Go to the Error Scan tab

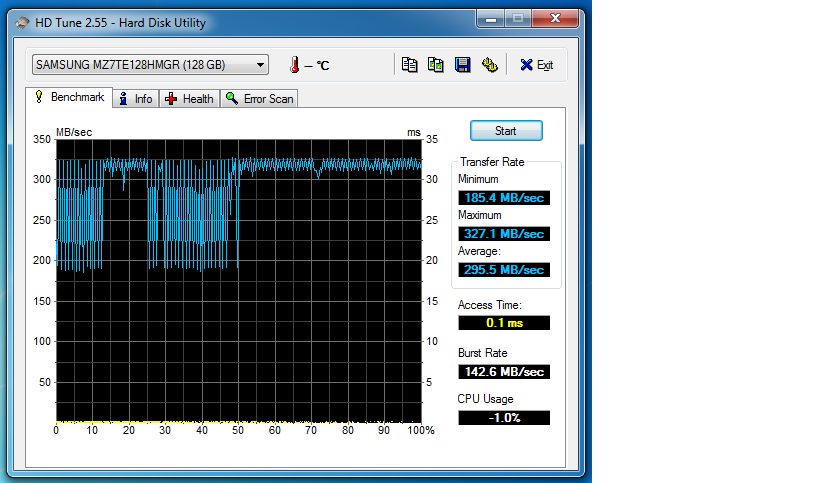coord(259,99)
